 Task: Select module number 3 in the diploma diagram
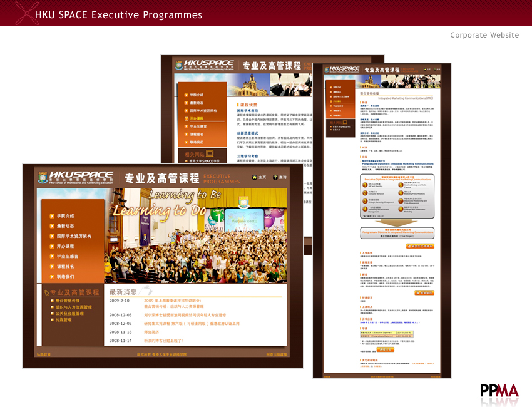tap(365, 201)
